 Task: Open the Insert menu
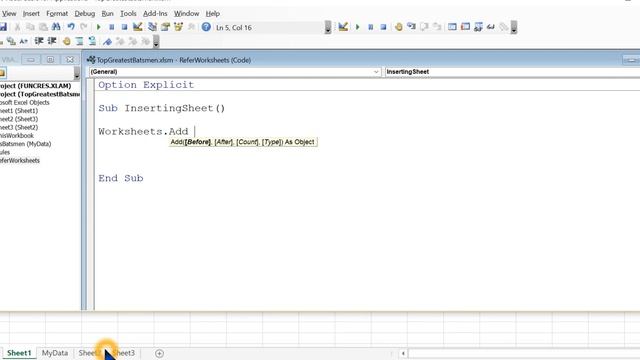point(31,13)
